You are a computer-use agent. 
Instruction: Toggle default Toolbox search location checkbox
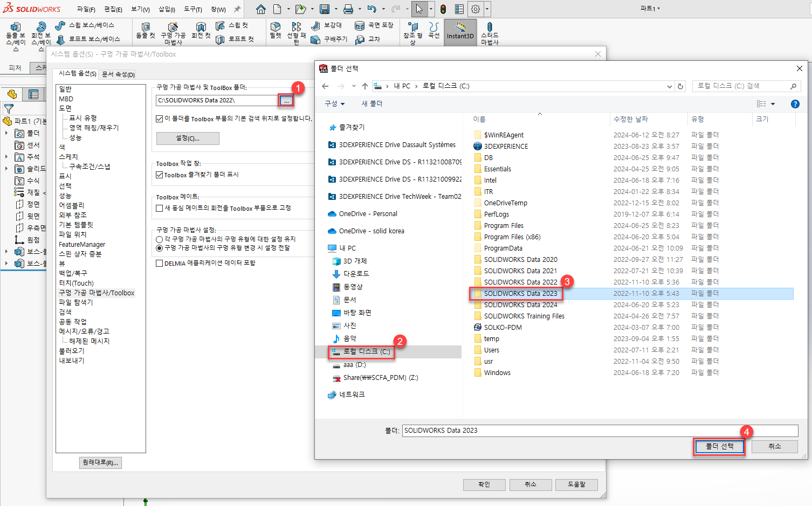(x=160, y=119)
